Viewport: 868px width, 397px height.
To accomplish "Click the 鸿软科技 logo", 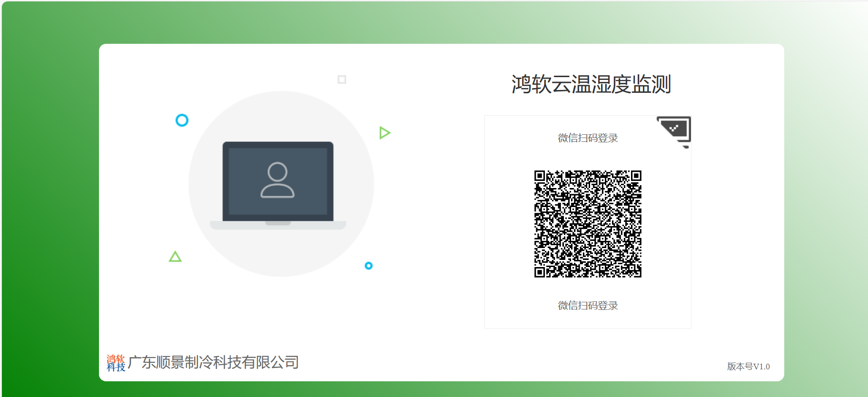I will pyautogui.click(x=116, y=363).
